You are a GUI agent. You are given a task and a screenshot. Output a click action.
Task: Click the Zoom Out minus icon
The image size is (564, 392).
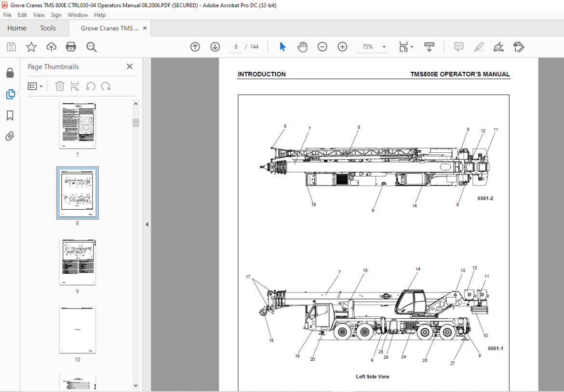pyautogui.click(x=322, y=47)
